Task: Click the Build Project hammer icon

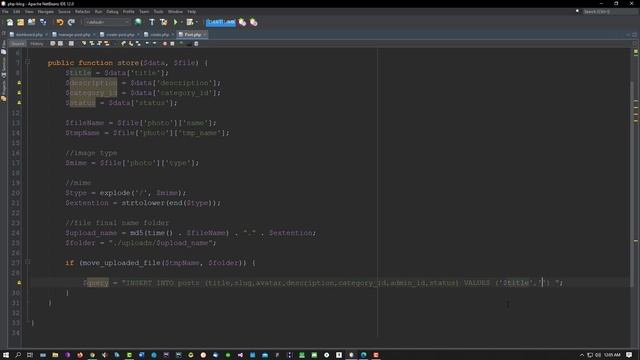Action: [x=152, y=22]
